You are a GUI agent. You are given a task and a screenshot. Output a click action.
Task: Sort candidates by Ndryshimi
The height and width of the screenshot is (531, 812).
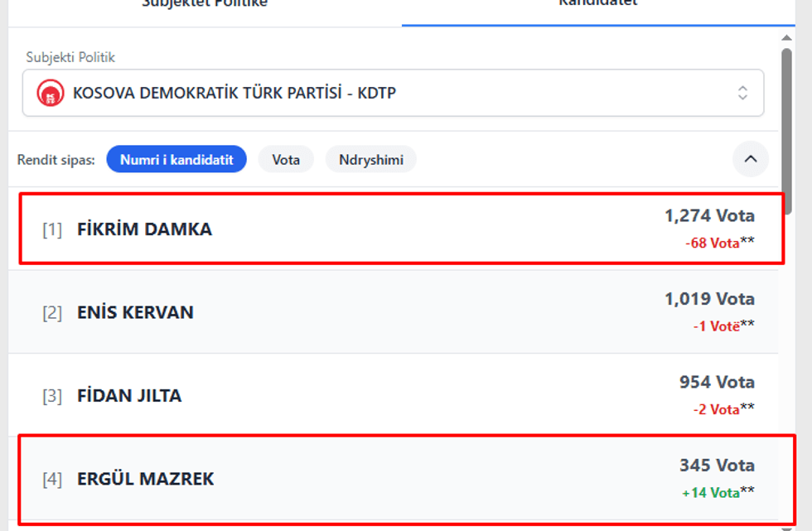(x=370, y=160)
